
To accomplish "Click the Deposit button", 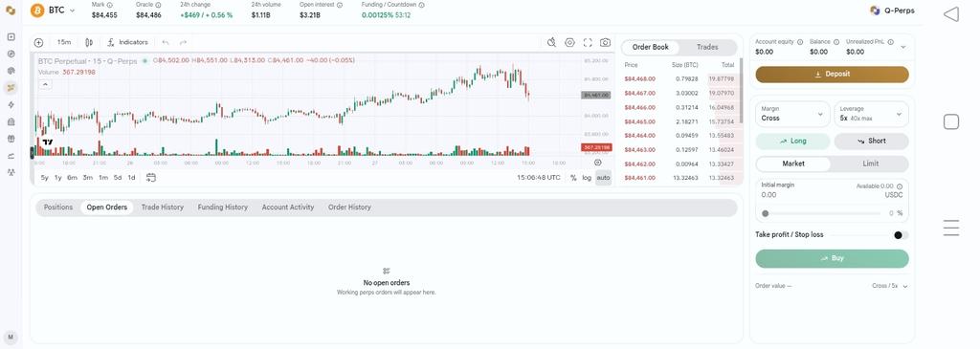I will [832, 74].
